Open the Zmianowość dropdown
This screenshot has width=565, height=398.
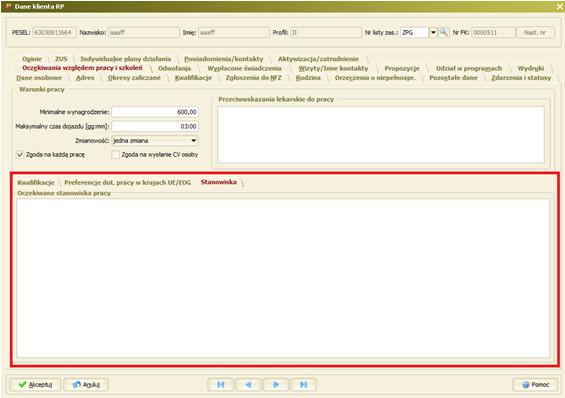(x=155, y=140)
